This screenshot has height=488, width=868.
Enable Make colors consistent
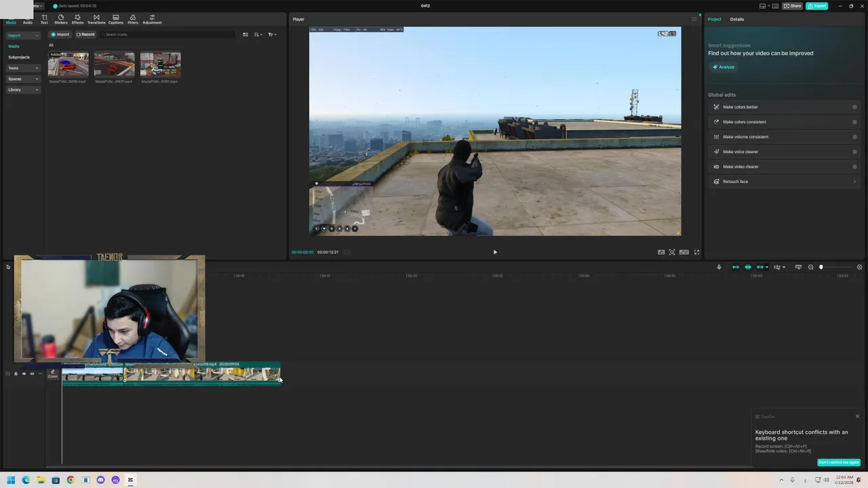[x=854, y=122]
